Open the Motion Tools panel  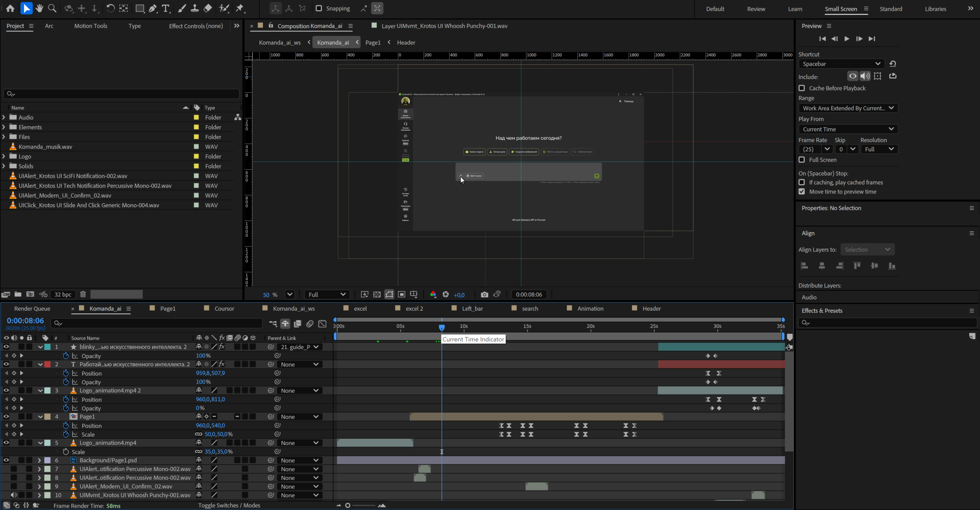91,26
